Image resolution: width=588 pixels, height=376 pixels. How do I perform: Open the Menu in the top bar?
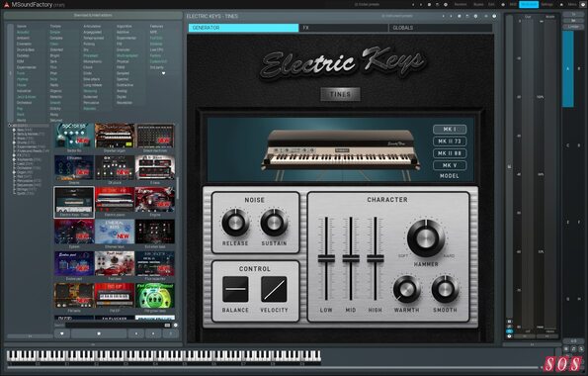tap(572, 5)
